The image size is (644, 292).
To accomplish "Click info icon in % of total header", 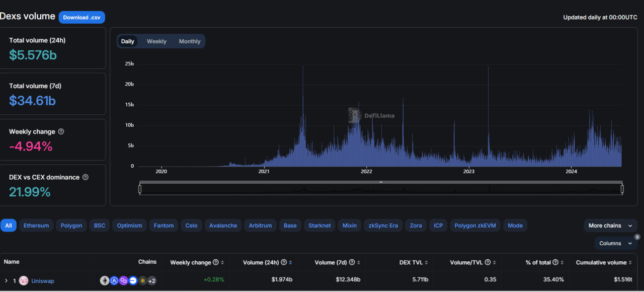I will click(555, 262).
